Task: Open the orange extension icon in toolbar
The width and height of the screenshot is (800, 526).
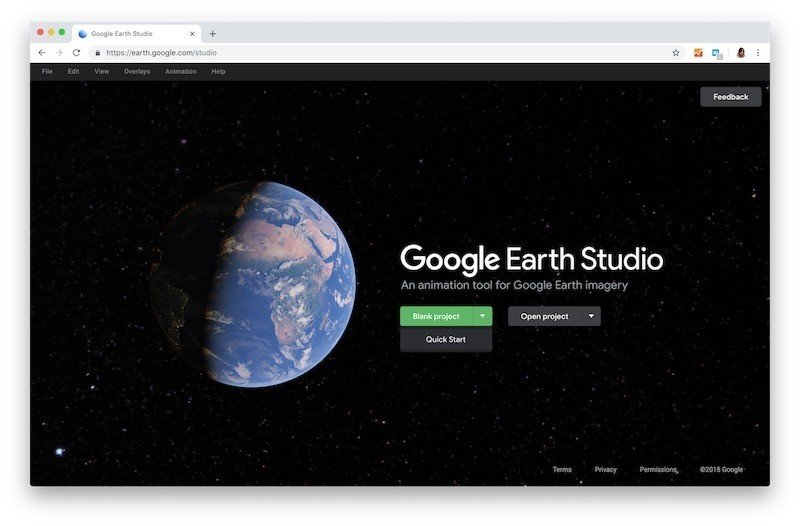Action: (x=698, y=53)
